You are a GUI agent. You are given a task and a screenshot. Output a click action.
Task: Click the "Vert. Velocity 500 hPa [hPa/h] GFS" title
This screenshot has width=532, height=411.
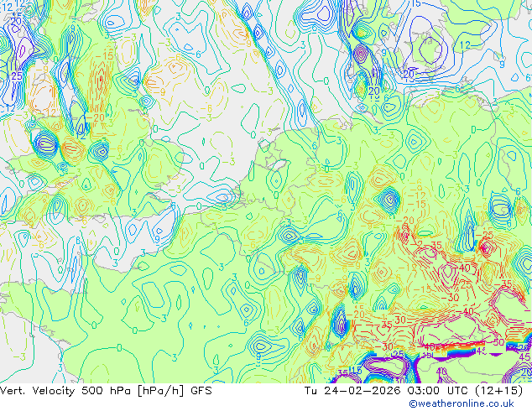[106, 391]
